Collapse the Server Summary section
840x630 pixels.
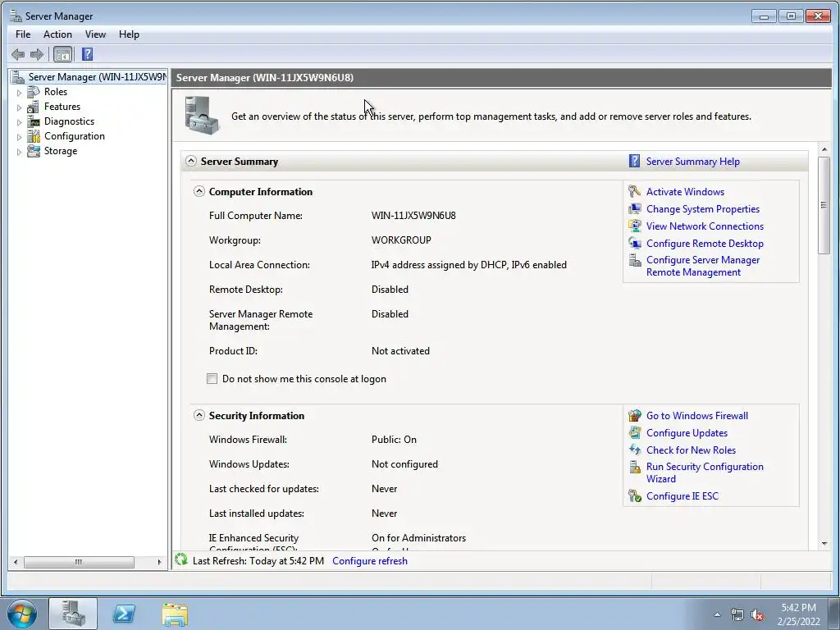pyautogui.click(x=190, y=161)
